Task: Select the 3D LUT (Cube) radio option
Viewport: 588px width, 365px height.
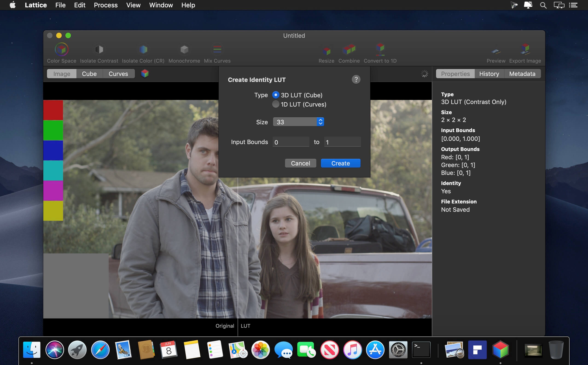Action: 276,95
